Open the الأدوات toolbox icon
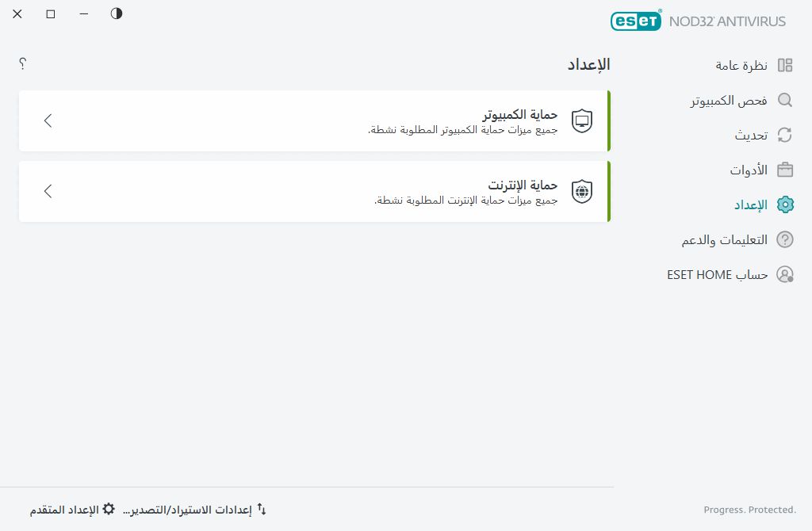The width and height of the screenshot is (812, 531). click(x=784, y=170)
